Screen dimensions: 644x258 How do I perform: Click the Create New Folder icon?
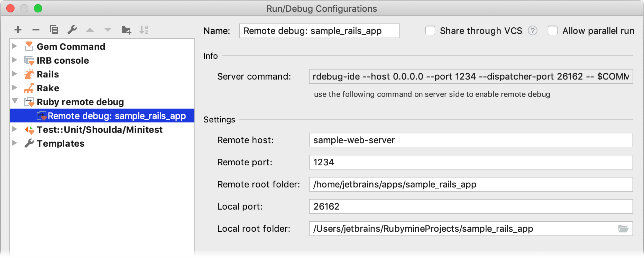coord(126,30)
